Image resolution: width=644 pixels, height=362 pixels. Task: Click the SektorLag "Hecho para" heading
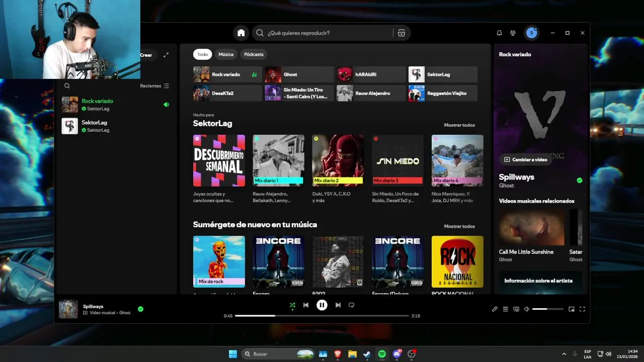click(213, 123)
